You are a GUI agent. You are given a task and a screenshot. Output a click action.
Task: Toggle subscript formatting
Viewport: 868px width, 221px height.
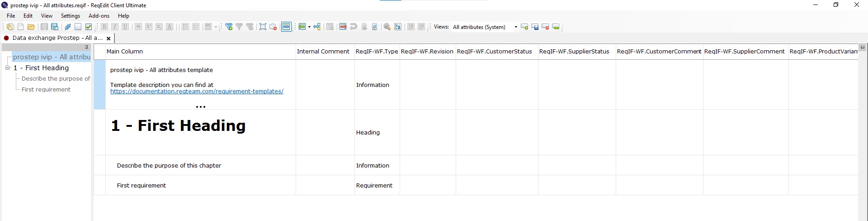tap(159, 27)
